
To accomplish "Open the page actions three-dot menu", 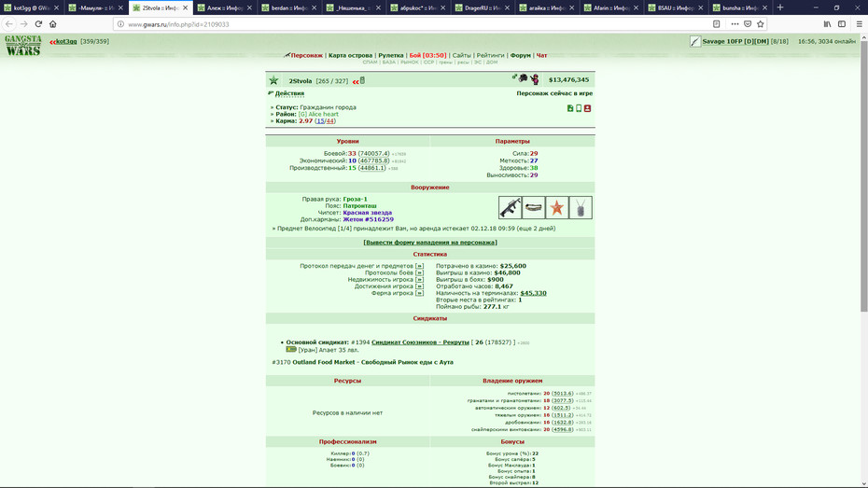I will [x=735, y=23].
